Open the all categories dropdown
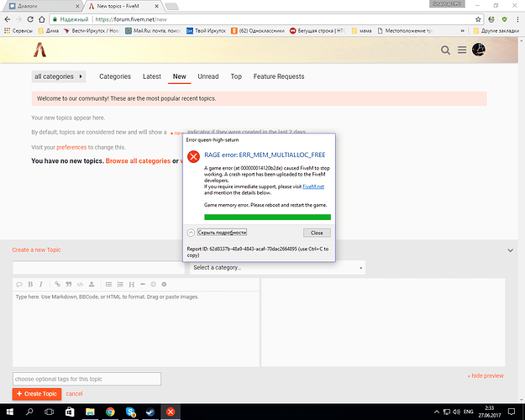525x420 pixels. point(59,76)
